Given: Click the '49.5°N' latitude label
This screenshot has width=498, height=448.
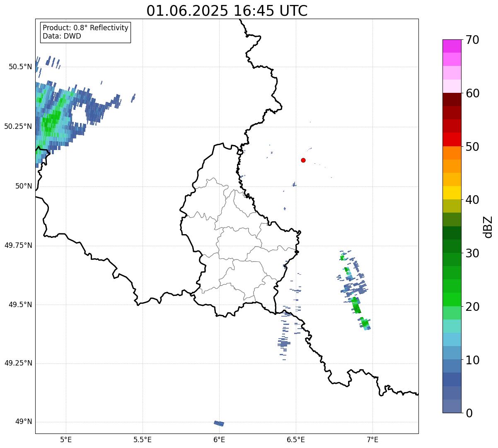Looking at the screenshot, I should (x=20, y=305).
